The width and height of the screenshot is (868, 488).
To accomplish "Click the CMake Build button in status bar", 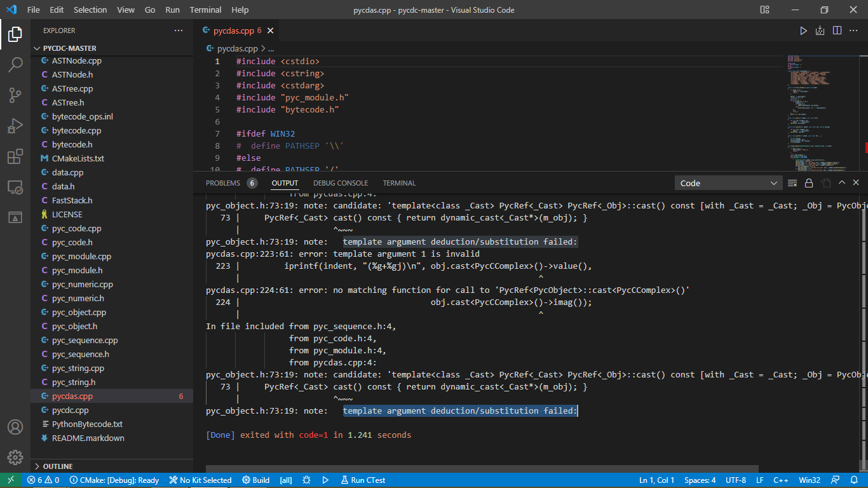I will (x=255, y=480).
